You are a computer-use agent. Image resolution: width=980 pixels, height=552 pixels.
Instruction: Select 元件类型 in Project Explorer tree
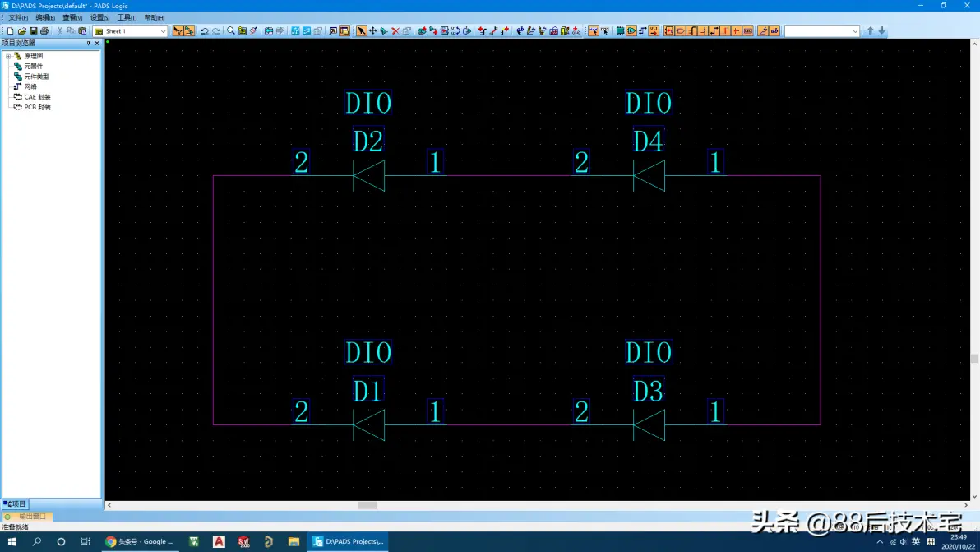pos(36,77)
